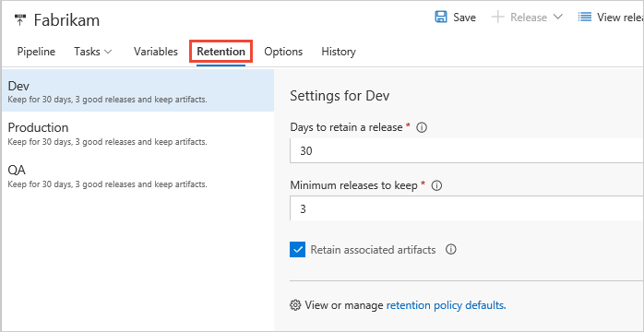Click the gear icon by retention defaults
This screenshot has height=332, width=644.
tap(295, 305)
